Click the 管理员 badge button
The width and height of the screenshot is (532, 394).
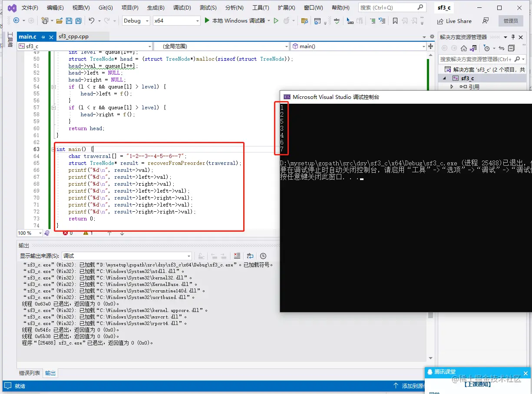coord(511,21)
